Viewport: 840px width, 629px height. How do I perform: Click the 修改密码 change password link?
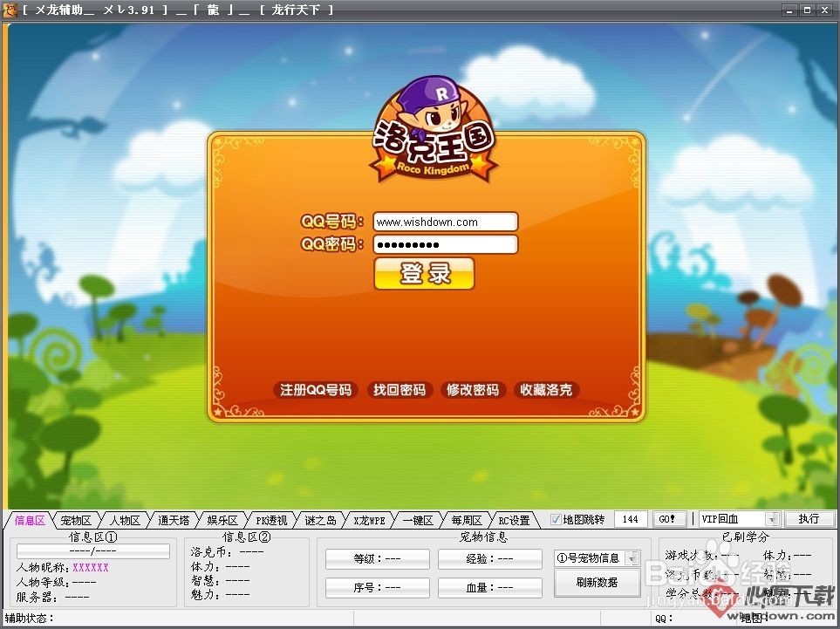473,390
